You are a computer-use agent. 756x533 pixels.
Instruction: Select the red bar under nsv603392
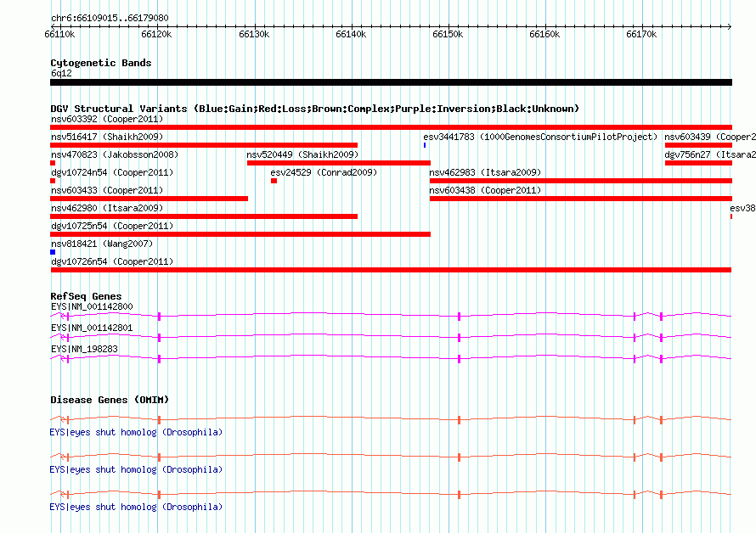[x=391, y=127]
